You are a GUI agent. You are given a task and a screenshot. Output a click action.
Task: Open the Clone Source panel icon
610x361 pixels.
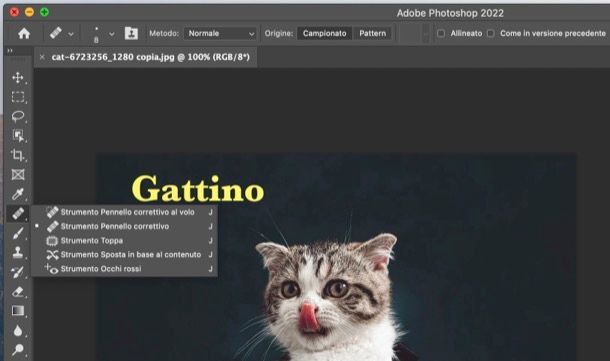(131, 33)
